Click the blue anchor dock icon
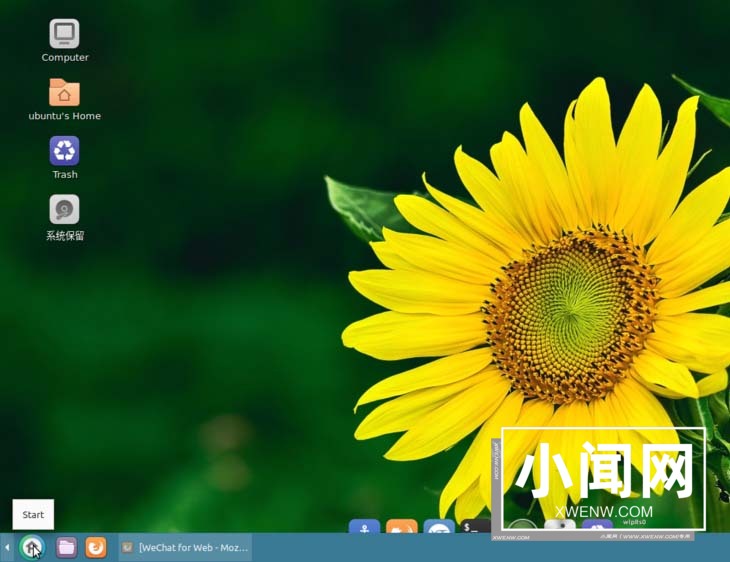 (363, 527)
